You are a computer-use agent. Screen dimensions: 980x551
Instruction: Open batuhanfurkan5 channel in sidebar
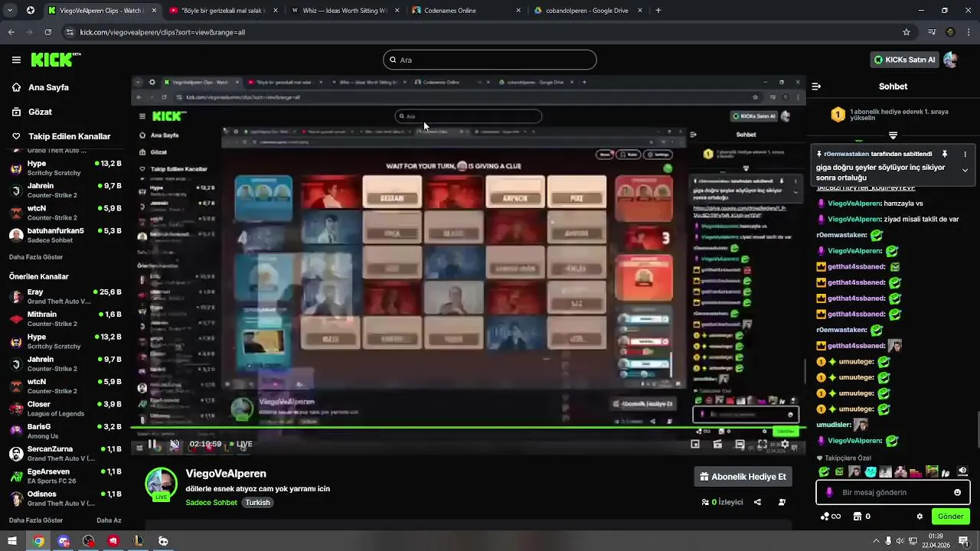tap(65, 235)
